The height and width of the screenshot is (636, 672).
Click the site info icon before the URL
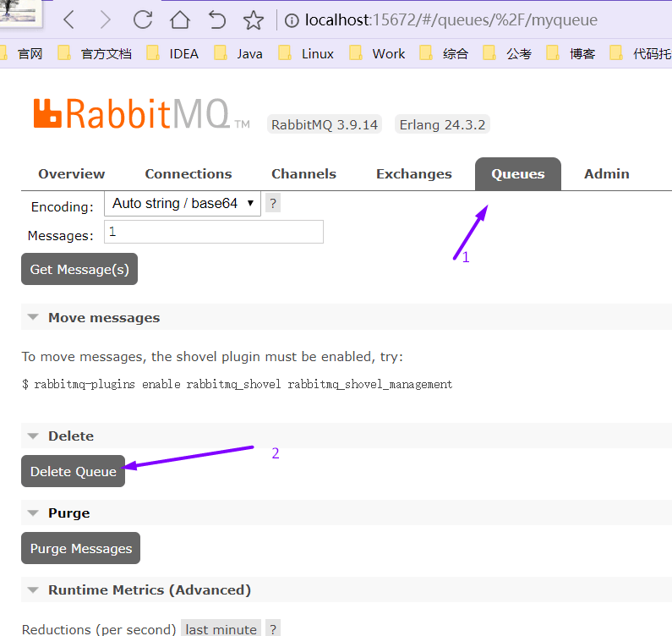click(292, 20)
